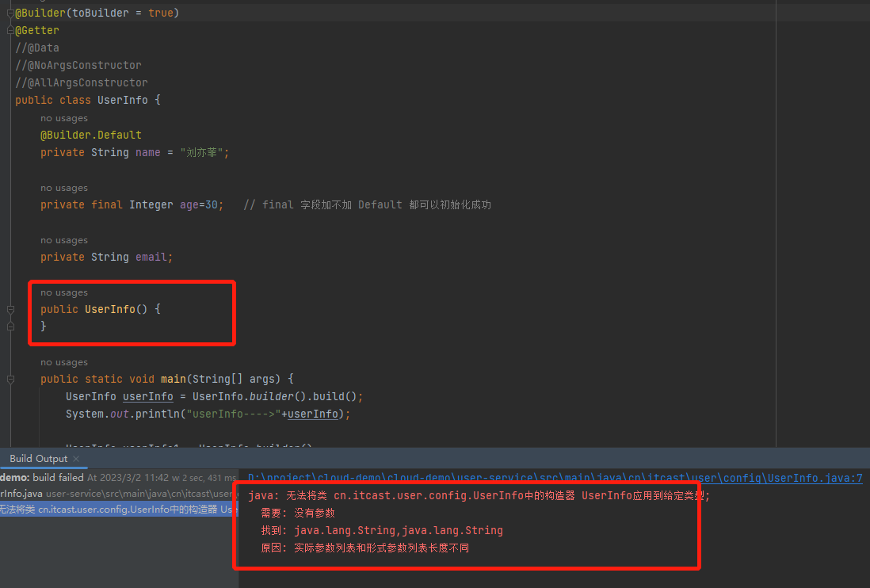The height and width of the screenshot is (588, 870).
Task: Click 'no usages' hint above name field
Action: pyautogui.click(x=64, y=118)
